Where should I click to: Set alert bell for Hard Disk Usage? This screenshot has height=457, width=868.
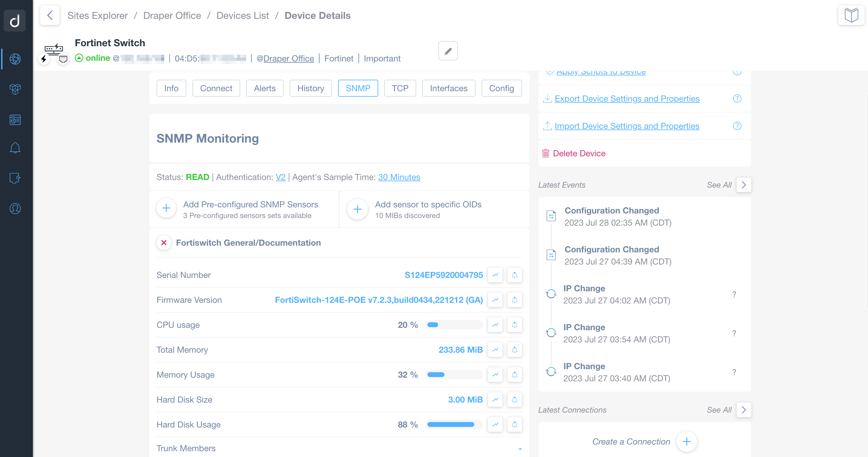click(514, 425)
